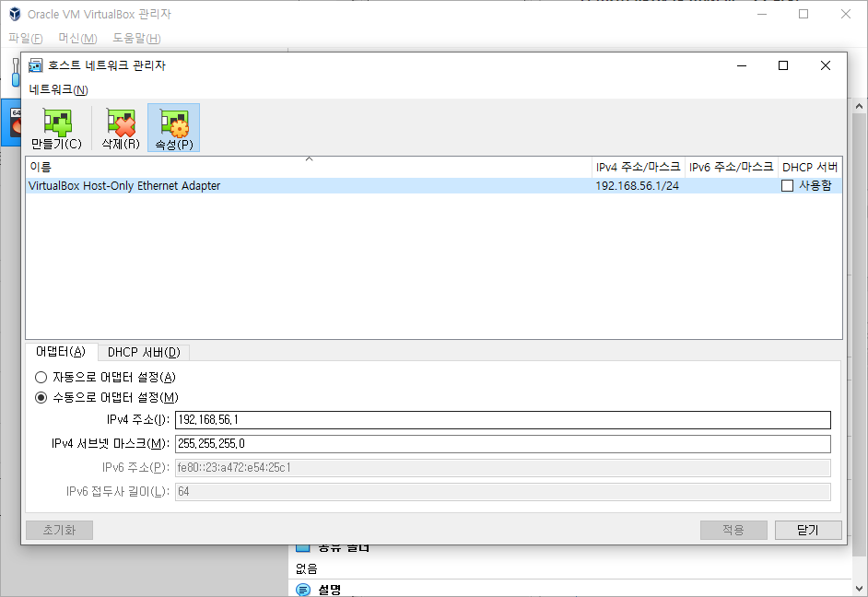Click the IPv6 주소/마스크 column header
This screenshot has height=597, width=868.
click(732, 167)
